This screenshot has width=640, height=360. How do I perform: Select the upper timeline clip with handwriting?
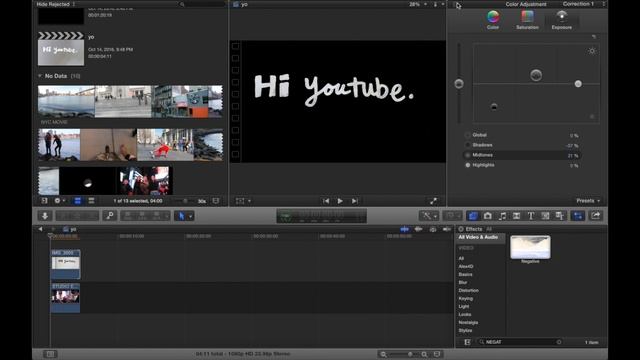tap(65, 264)
